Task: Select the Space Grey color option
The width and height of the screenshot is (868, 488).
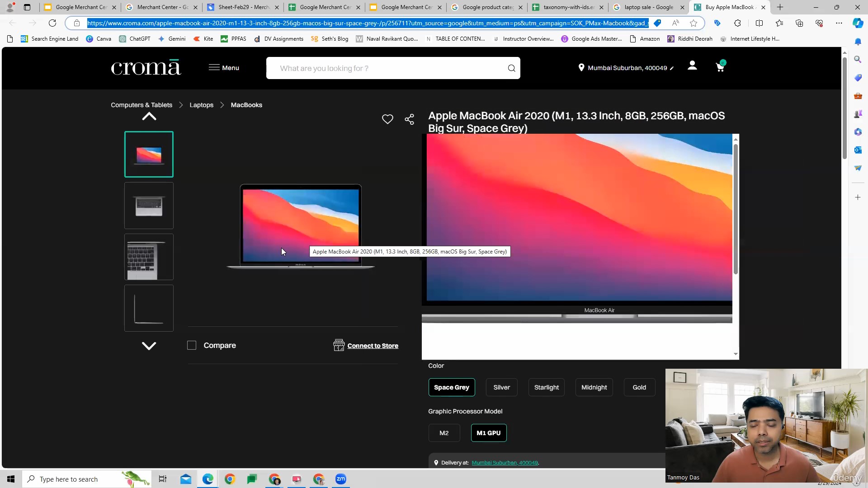Action: pyautogui.click(x=452, y=387)
